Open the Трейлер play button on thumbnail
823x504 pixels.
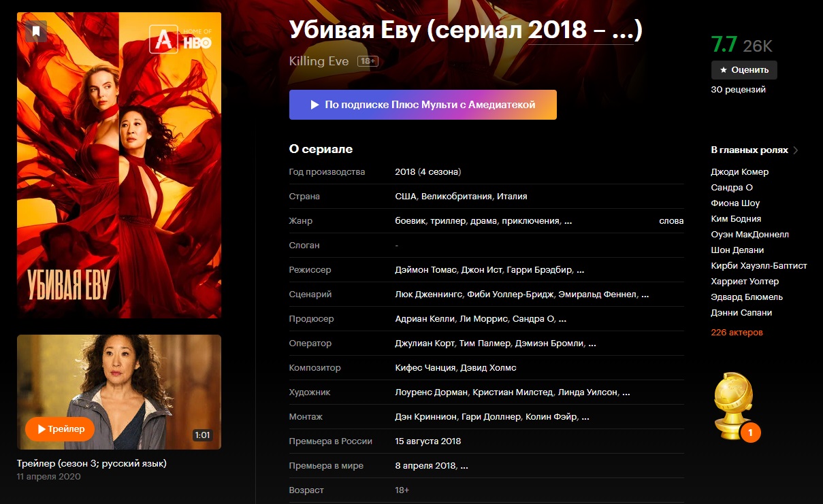click(60, 429)
